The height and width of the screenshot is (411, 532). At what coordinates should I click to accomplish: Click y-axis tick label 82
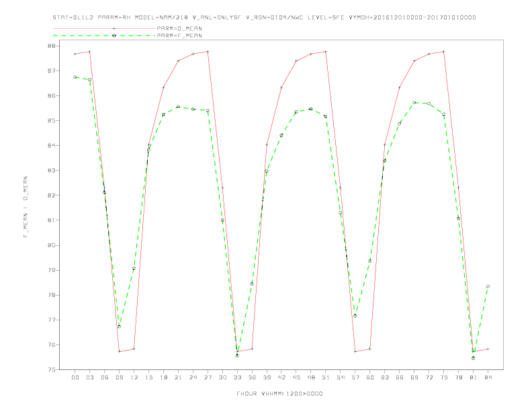pyautogui.click(x=52, y=195)
